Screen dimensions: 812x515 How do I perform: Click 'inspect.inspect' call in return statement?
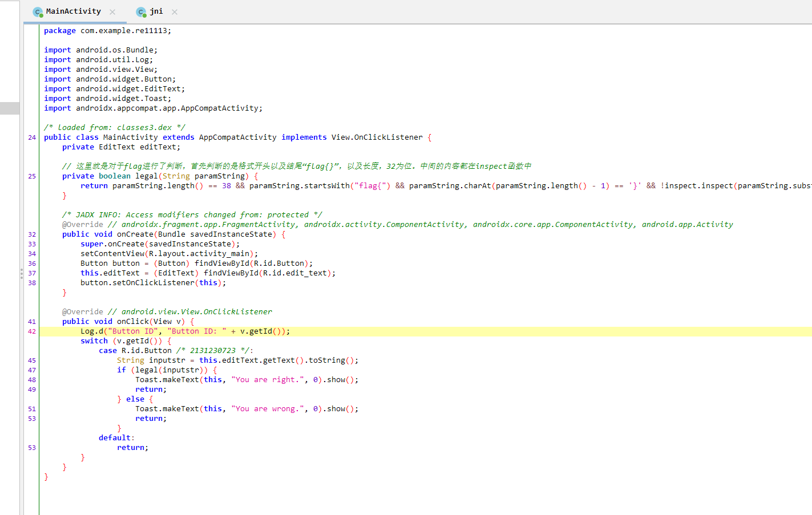click(x=698, y=186)
